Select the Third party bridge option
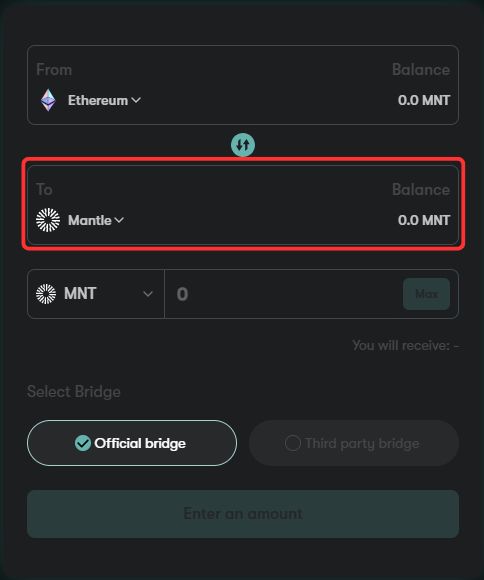 (354, 443)
